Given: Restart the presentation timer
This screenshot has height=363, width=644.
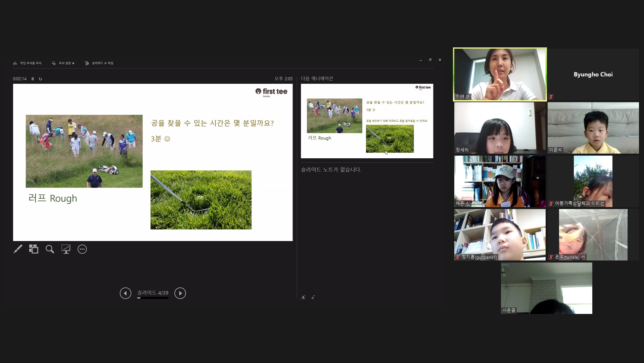Looking at the screenshot, I should point(41,79).
